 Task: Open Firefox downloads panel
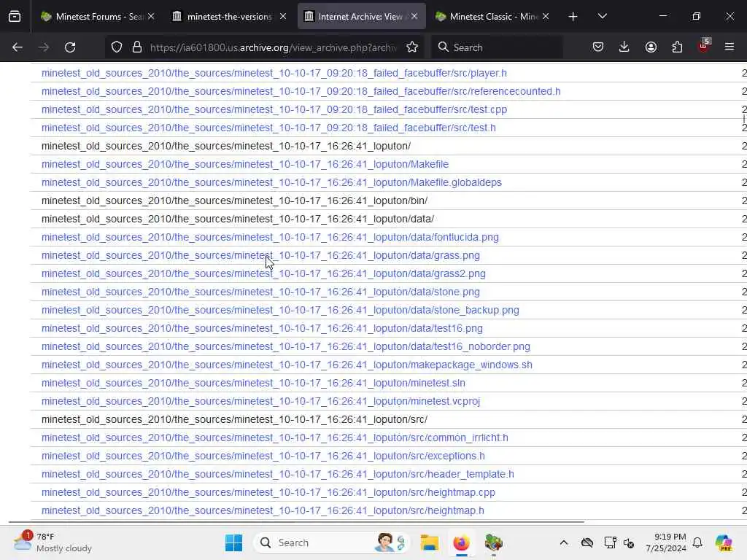coord(624,47)
